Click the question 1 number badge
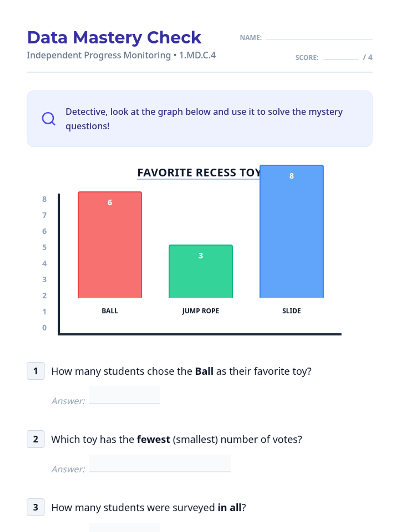The width and height of the screenshot is (399, 532). point(36,371)
